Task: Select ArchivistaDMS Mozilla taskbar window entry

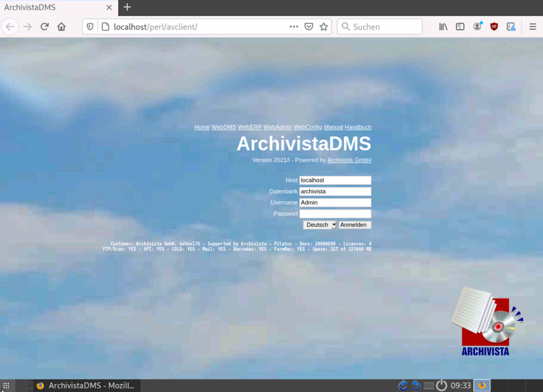Action: point(87,386)
